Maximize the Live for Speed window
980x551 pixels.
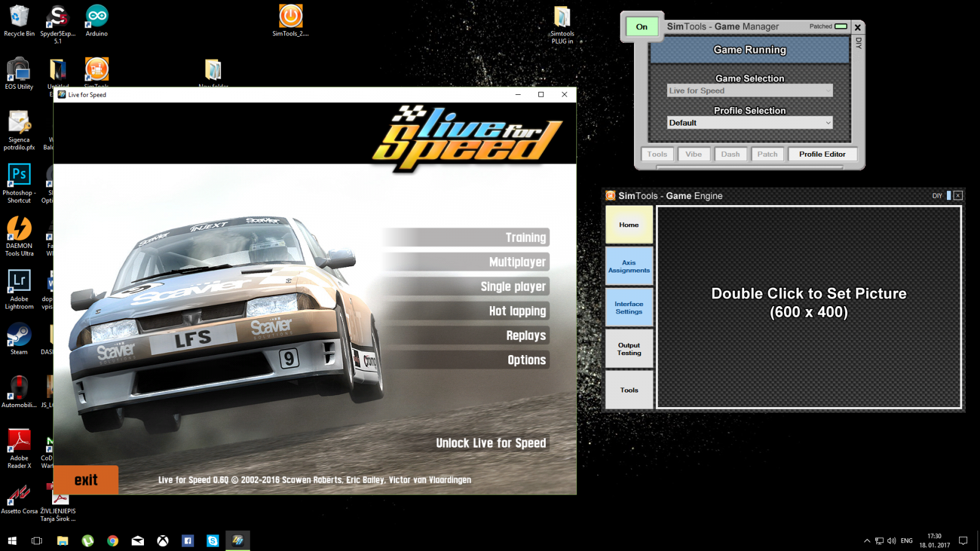point(541,94)
